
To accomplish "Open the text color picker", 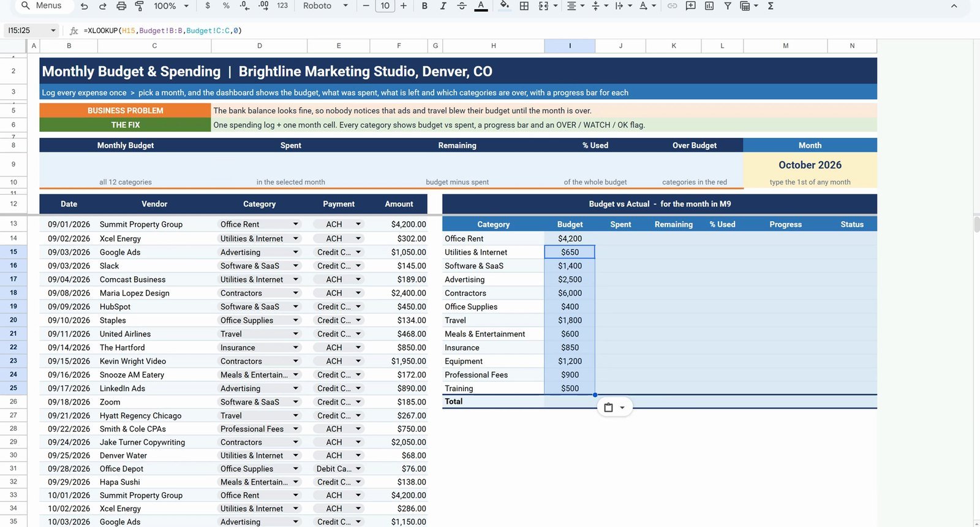I will (x=481, y=6).
